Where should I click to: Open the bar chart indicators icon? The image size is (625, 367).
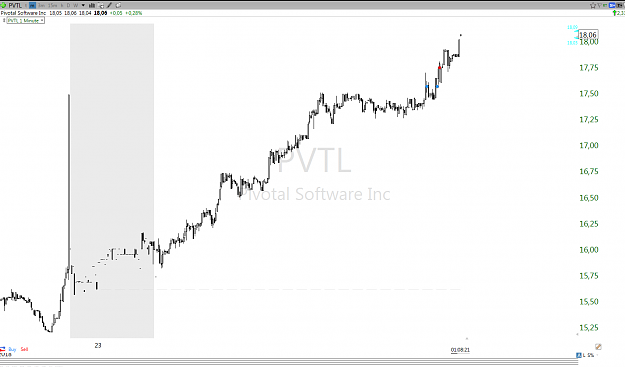(92, 6)
